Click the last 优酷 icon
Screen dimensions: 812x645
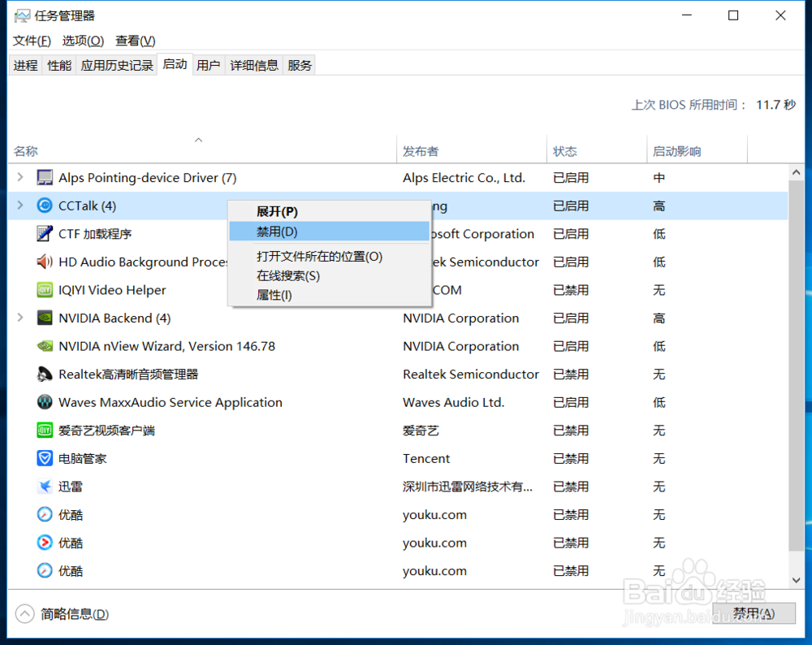(45, 570)
